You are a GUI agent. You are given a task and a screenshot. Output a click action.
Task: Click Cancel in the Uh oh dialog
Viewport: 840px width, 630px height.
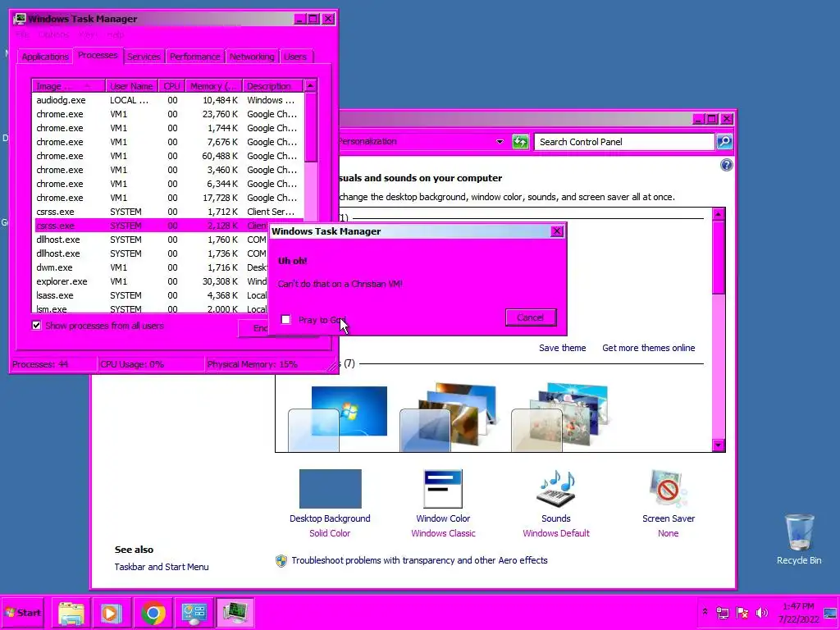pos(531,317)
